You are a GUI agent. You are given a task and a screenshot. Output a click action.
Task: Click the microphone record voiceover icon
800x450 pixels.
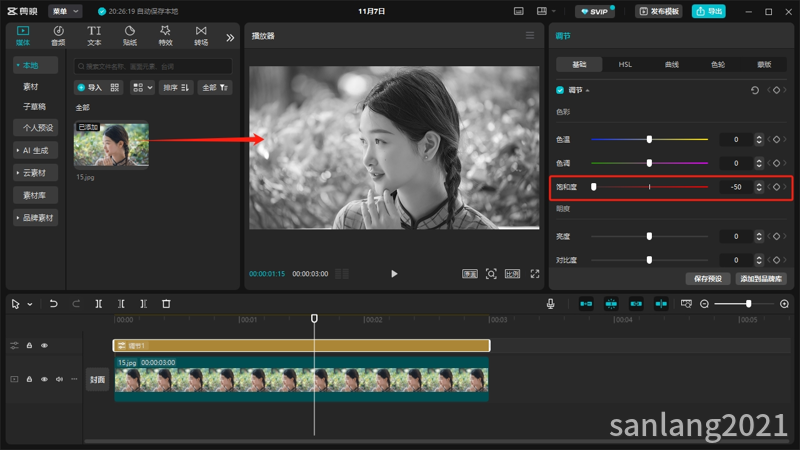click(x=551, y=304)
